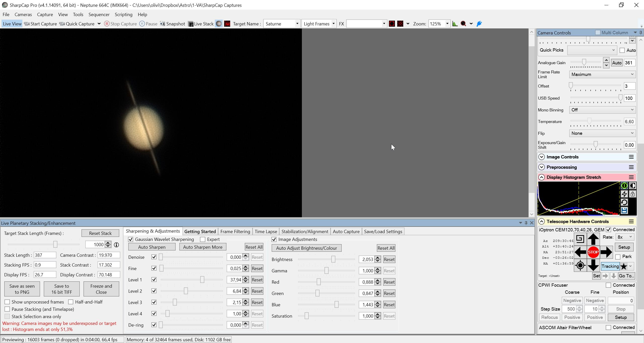Click the histogram icon in toolbar
Image resolution: width=644 pixels, height=343 pixels.
point(455,24)
